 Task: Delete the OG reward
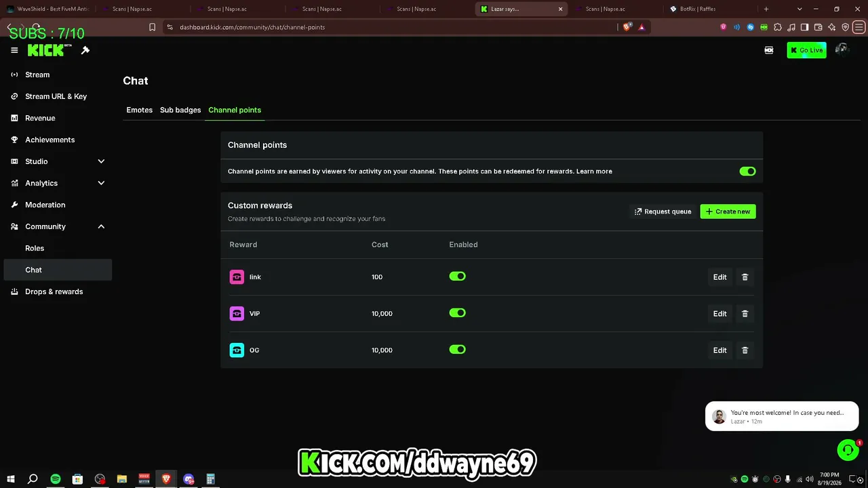pos(745,350)
